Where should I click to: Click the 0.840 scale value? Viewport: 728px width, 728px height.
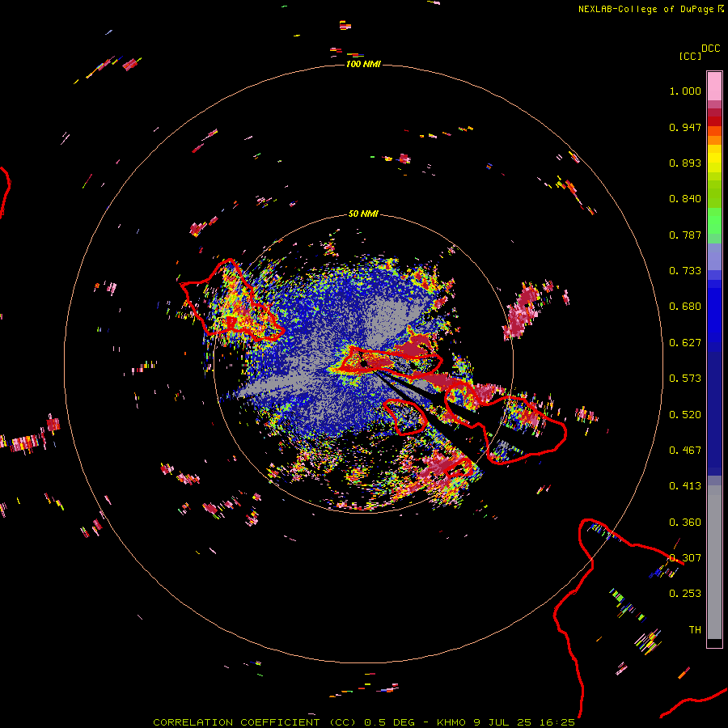(685, 199)
